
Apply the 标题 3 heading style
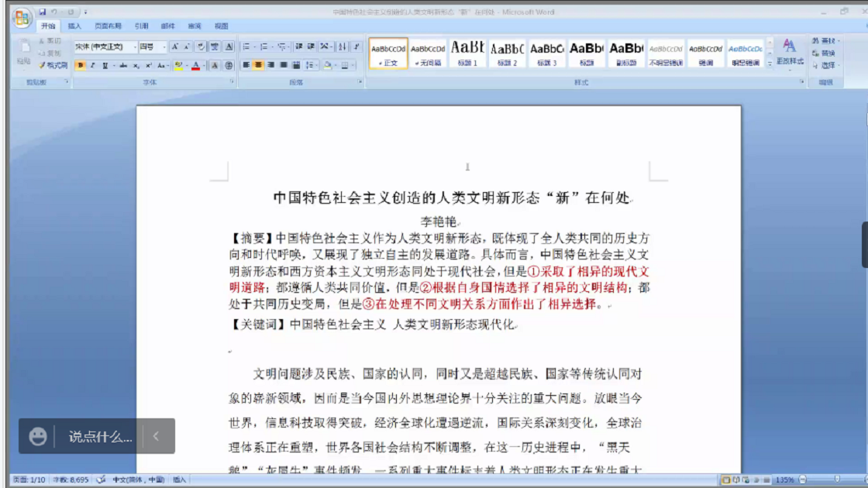(x=547, y=53)
